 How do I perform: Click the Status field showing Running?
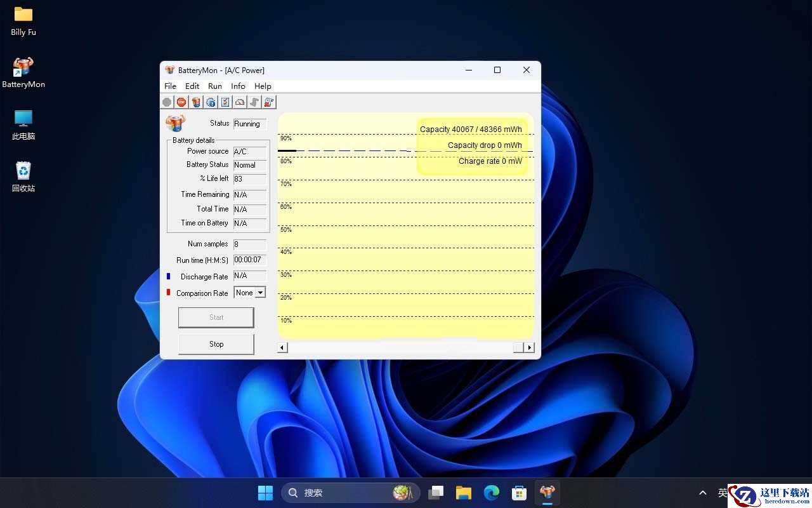(250, 124)
